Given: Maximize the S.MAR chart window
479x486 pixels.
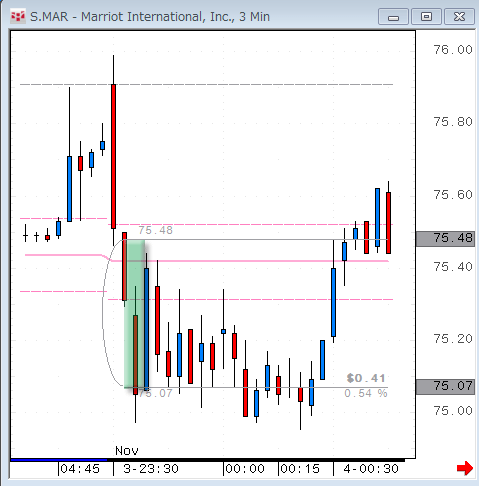Looking at the screenshot, I should [x=426, y=17].
